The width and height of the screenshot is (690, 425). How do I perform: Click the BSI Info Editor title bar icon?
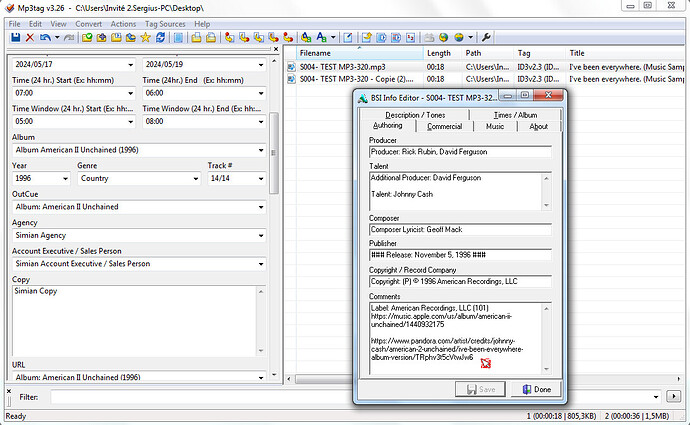[x=363, y=98]
